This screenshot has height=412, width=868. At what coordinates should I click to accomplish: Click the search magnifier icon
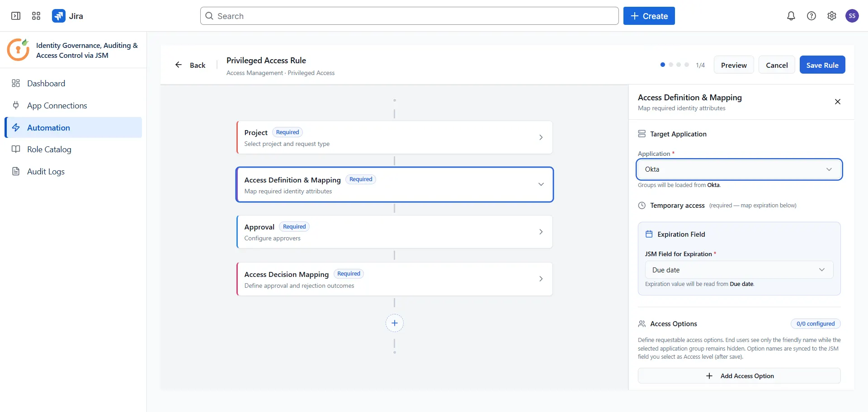(209, 16)
